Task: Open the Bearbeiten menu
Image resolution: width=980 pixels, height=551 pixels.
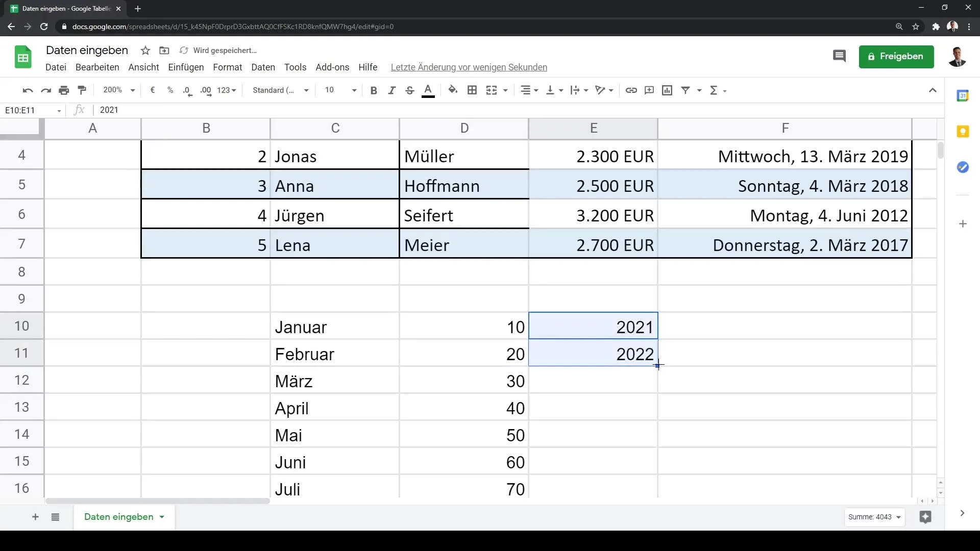Action: [97, 67]
